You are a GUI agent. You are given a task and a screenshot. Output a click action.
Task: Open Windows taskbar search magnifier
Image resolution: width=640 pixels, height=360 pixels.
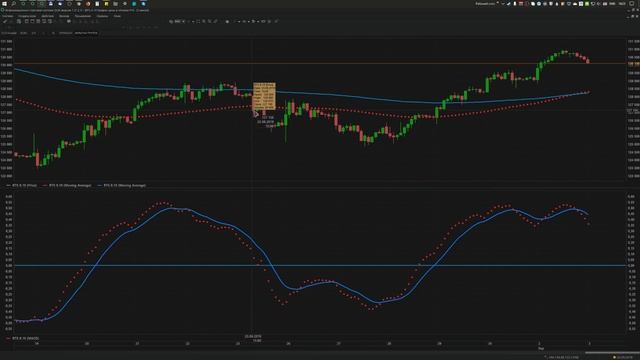(13, 3)
